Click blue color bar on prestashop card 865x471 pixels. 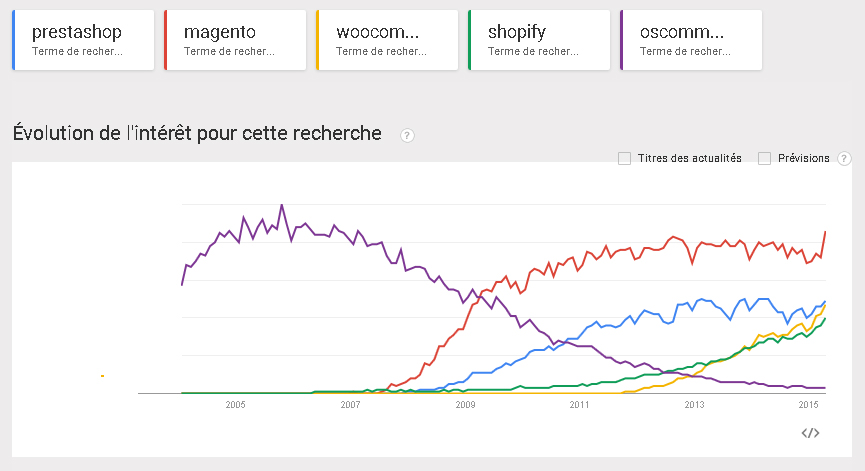[14, 40]
